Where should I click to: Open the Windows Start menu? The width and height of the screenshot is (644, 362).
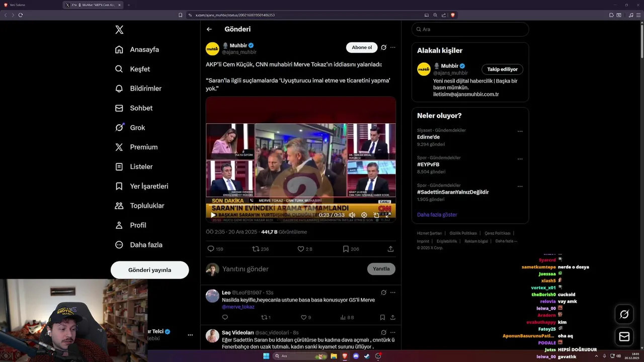click(x=266, y=356)
